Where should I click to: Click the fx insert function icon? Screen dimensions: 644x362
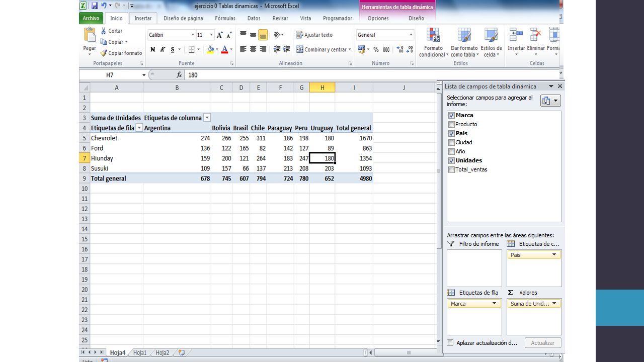[179, 74]
